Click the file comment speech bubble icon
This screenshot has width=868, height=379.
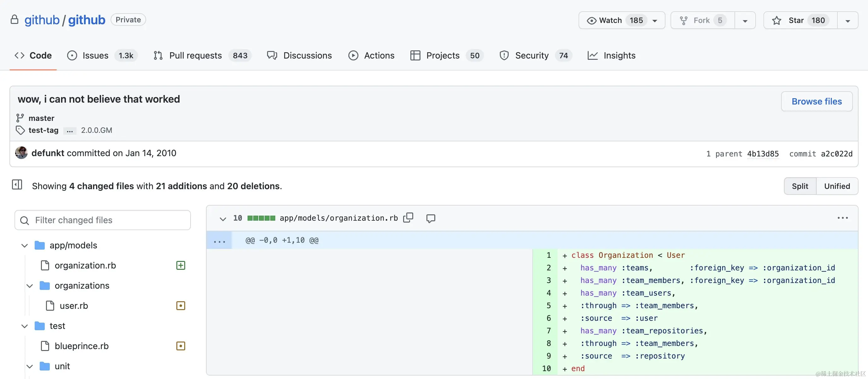pyautogui.click(x=430, y=218)
